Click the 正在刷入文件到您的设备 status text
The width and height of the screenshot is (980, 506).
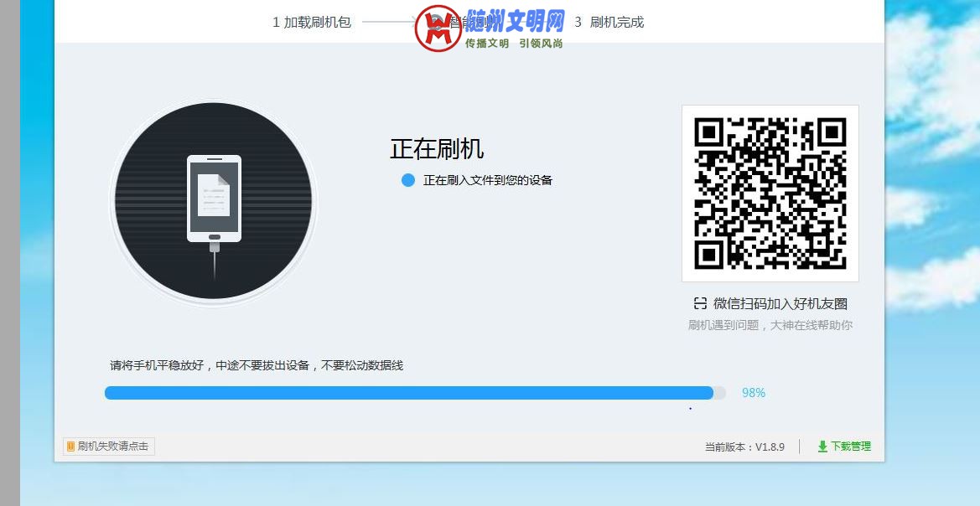pos(487,180)
